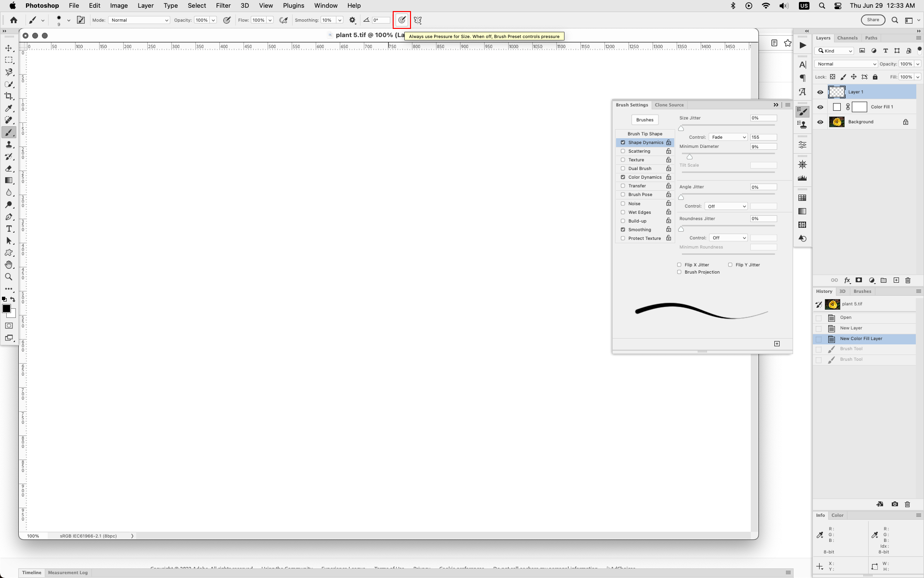Enable the Scattering checkbox
This screenshot has height=578, width=924.
click(x=623, y=151)
